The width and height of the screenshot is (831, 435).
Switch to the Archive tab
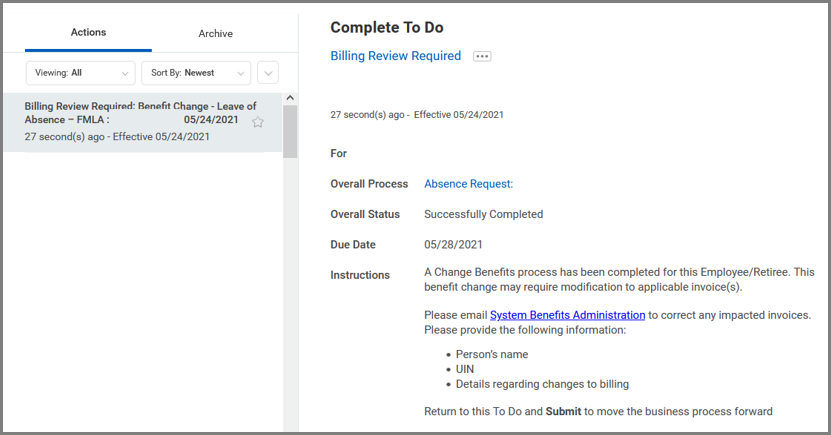[215, 33]
